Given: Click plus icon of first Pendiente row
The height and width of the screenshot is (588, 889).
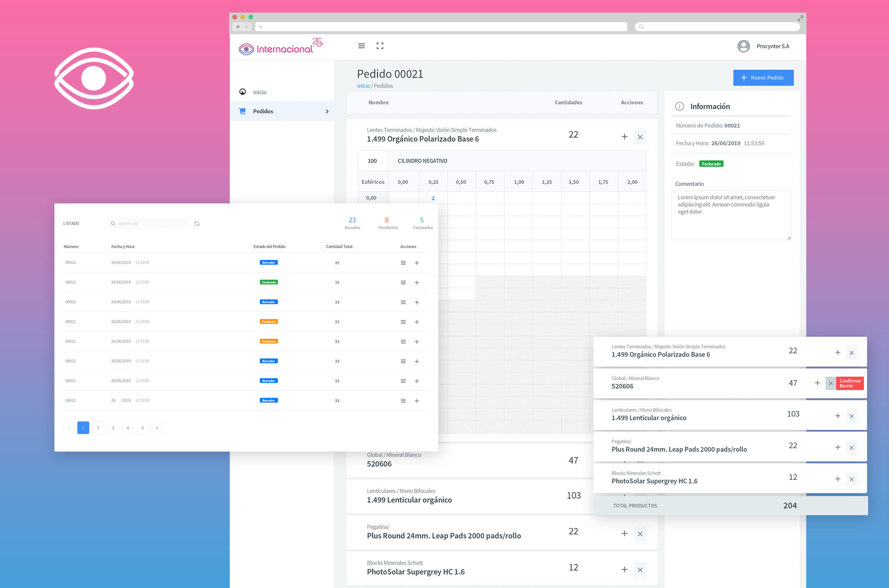Looking at the screenshot, I should click(416, 322).
